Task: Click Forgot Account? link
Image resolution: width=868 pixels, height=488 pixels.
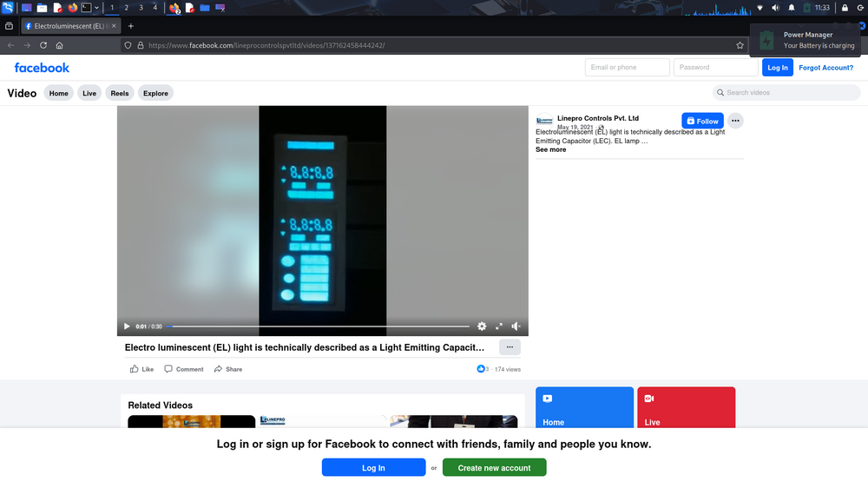Action: (825, 68)
